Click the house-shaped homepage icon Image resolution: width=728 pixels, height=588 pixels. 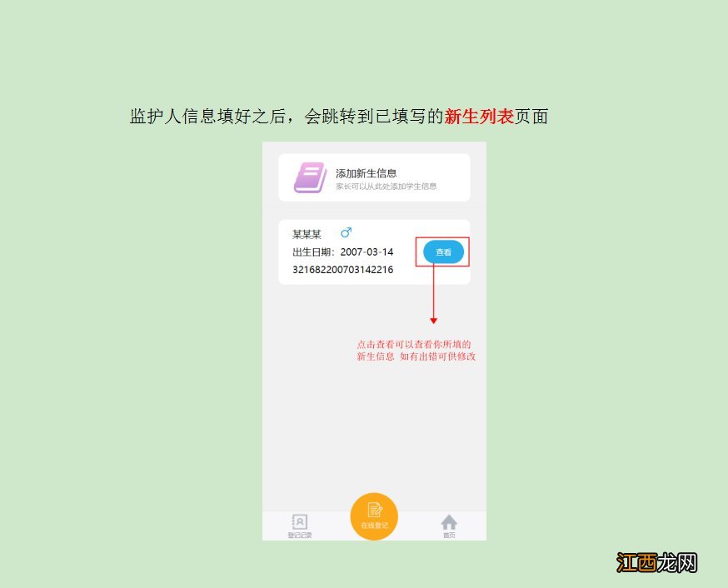click(x=449, y=522)
